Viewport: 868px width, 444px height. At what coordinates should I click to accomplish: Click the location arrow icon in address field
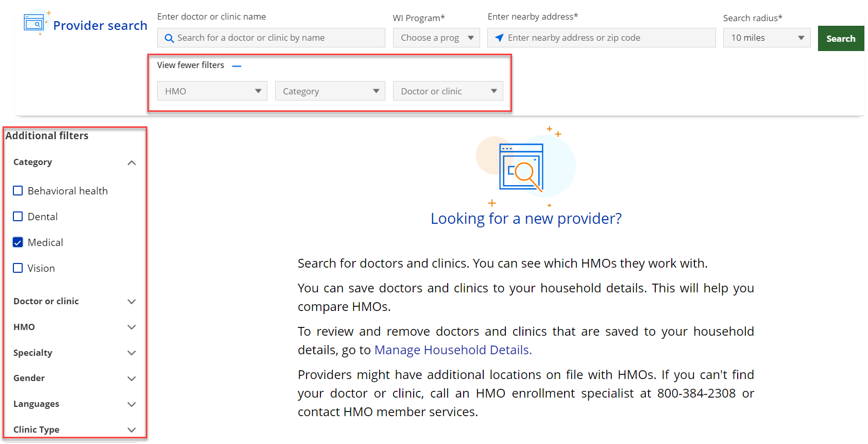point(499,38)
